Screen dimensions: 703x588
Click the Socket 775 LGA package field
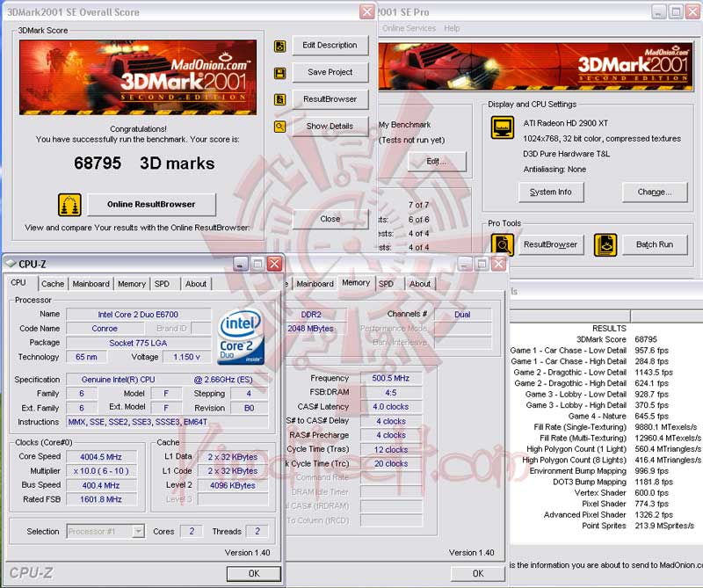tap(139, 343)
